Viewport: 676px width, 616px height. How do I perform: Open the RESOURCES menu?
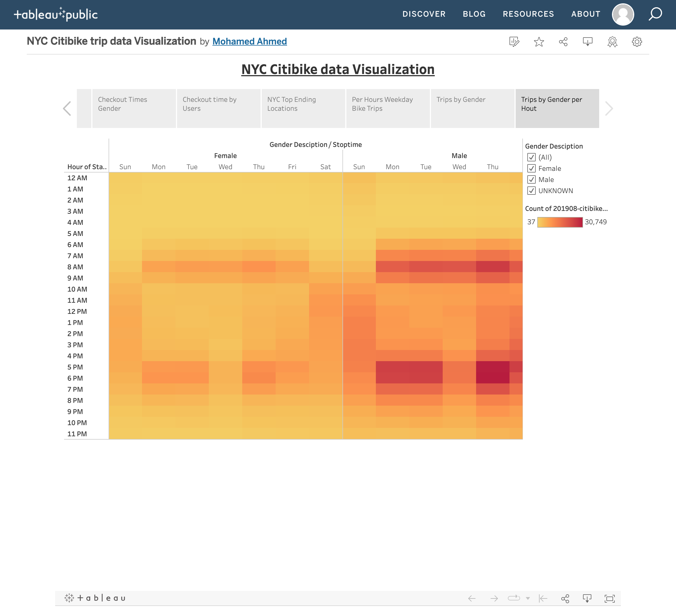pos(528,14)
